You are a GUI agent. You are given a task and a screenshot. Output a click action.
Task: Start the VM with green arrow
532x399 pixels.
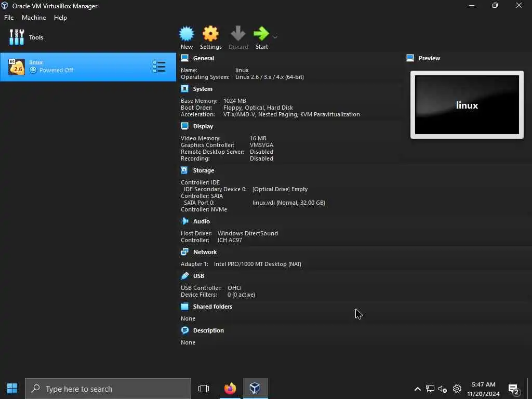tap(261, 34)
